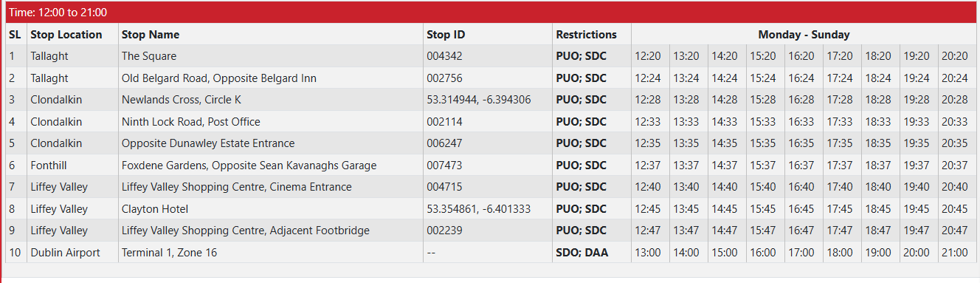Select the 'SDO; DAA' restriction cell
Screen dimensions: 980x283
coord(582,253)
